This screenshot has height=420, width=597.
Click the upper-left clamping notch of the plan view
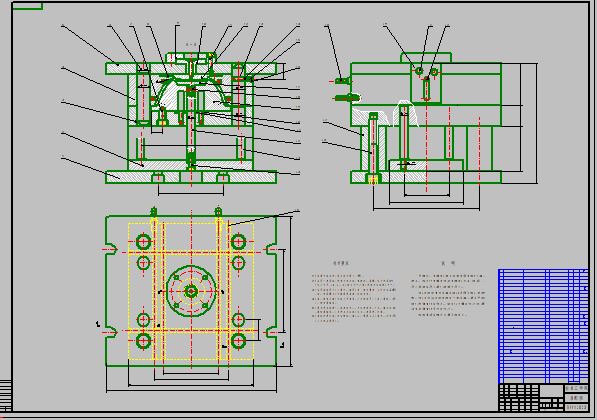point(111,249)
